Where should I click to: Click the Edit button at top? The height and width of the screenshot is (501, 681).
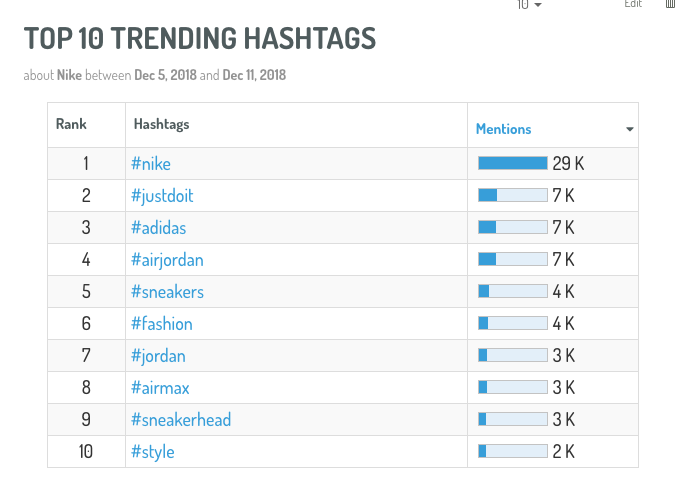tap(633, 3)
